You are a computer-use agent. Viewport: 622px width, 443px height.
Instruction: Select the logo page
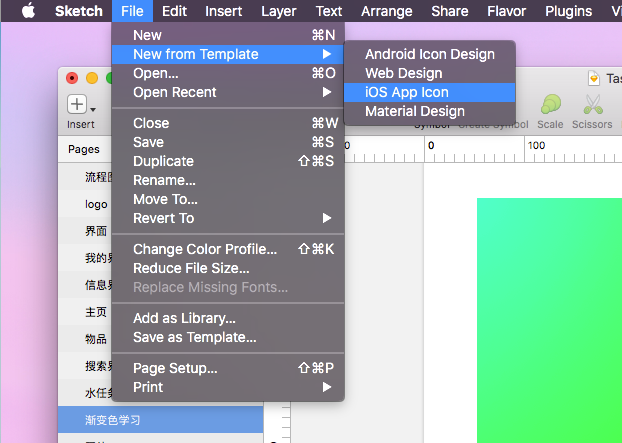(85, 204)
